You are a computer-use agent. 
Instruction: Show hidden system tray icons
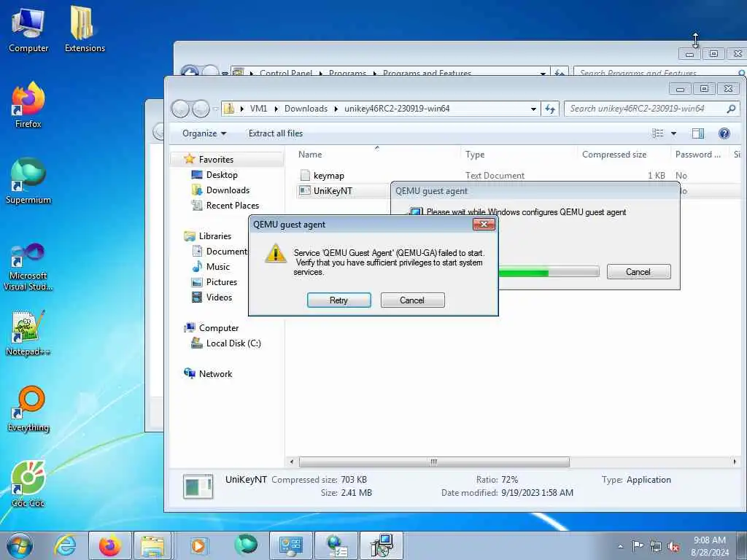[620, 546]
